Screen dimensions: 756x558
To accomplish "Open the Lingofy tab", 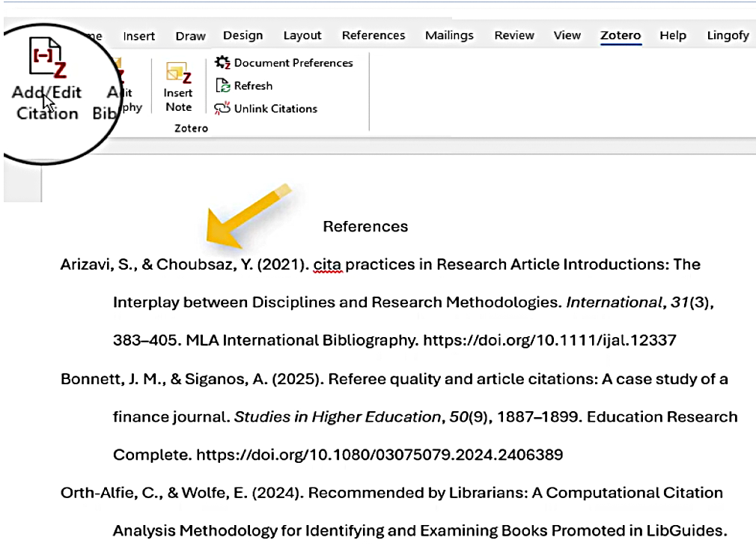I will coord(728,35).
